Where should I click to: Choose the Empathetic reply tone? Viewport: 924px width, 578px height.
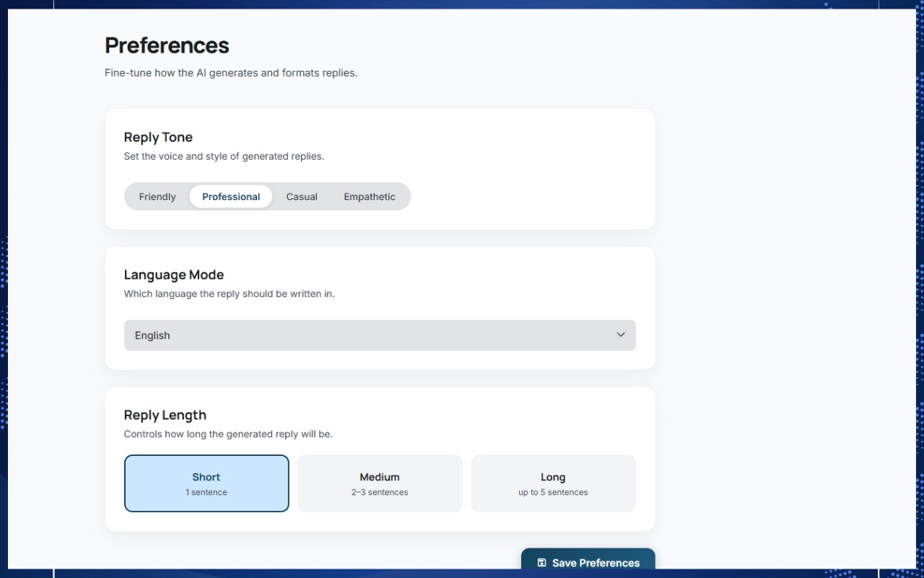370,197
